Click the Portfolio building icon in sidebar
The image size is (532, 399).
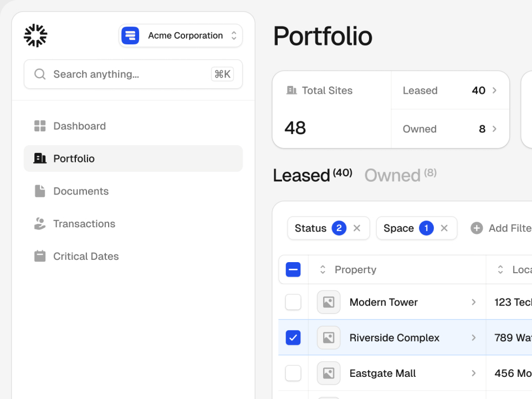pos(40,158)
